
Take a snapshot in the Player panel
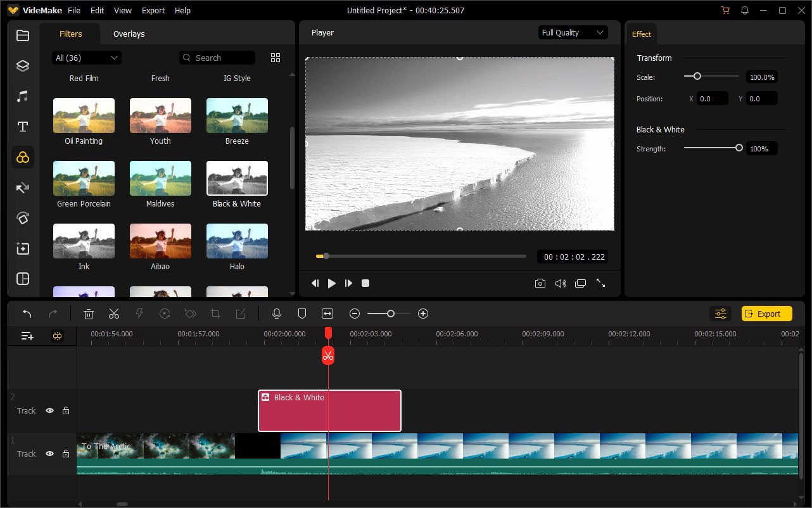pos(540,283)
